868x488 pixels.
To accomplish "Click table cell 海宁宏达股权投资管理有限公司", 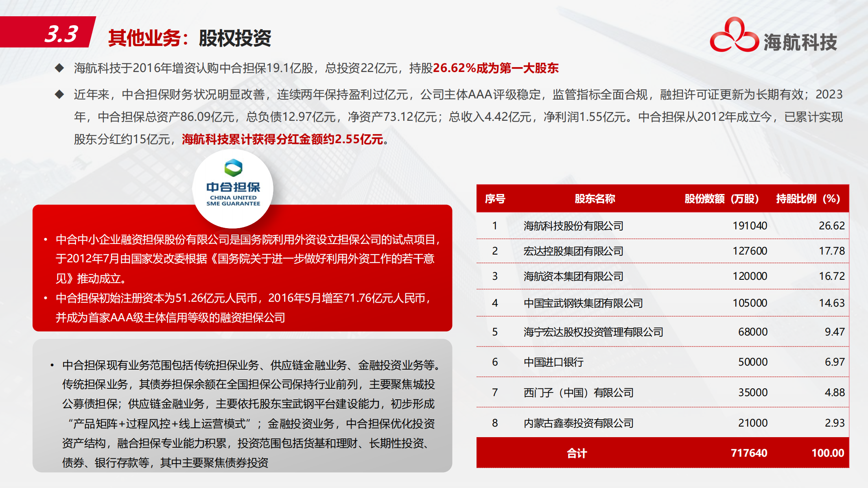I will pyautogui.click(x=593, y=332).
